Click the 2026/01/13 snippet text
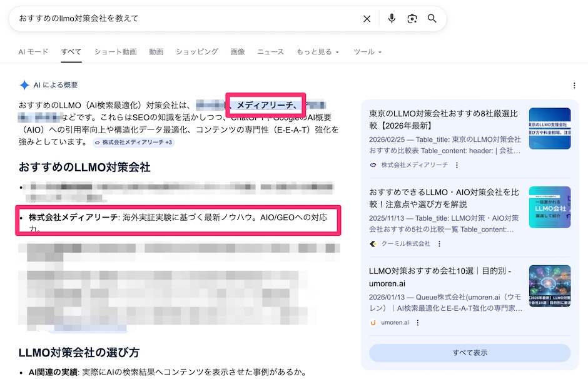This screenshot has height=379, width=588. click(445, 303)
